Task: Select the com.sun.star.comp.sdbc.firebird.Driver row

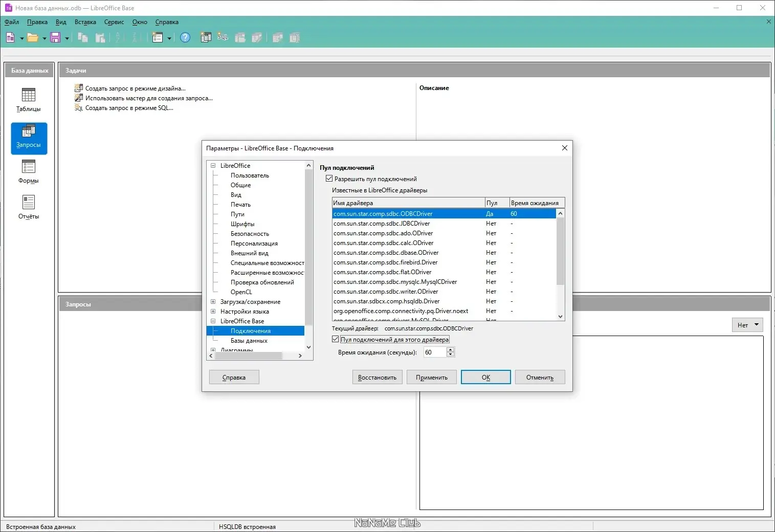Action: [x=444, y=262]
